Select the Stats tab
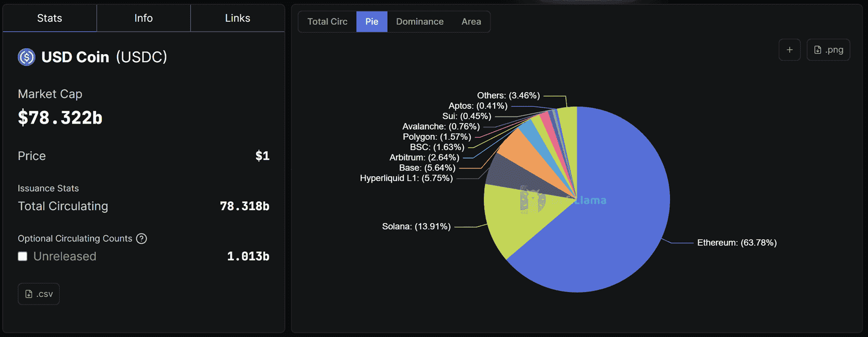Viewport: 868px width, 337px height. coord(49,18)
